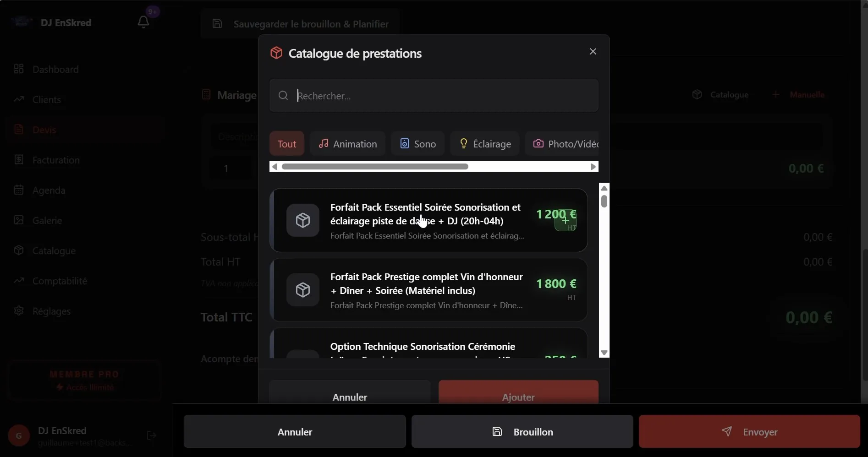
Task: Click the up arrow of prestations list scrollbar
Action: pos(604,188)
